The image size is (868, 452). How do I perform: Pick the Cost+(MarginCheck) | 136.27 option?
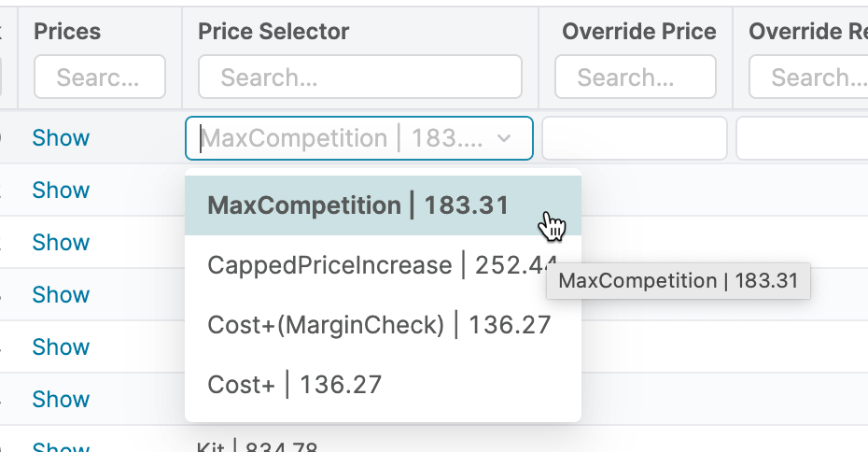379,325
